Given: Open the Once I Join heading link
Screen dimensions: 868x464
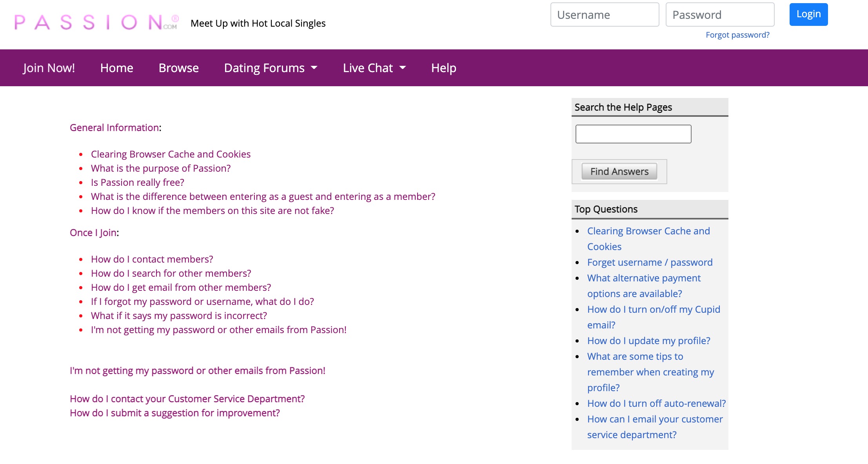Looking at the screenshot, I should pyautogui.click(x=93, y=232).
